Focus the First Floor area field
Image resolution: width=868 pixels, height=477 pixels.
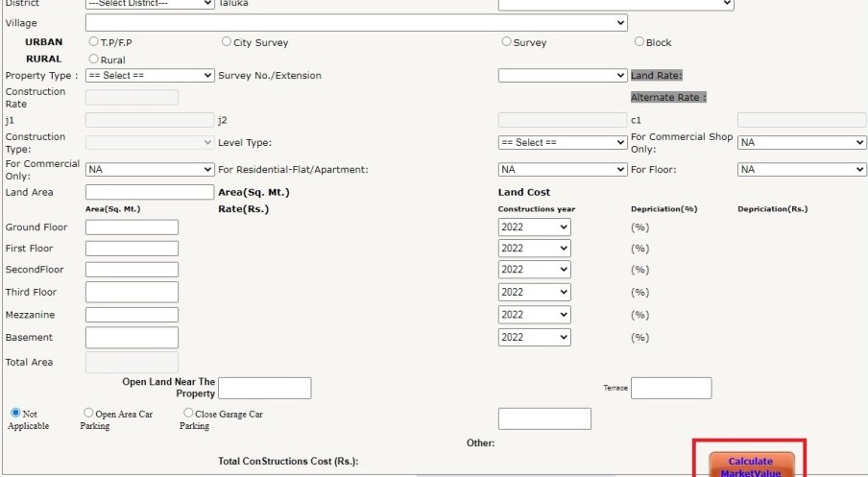click(x=132, y=249)
